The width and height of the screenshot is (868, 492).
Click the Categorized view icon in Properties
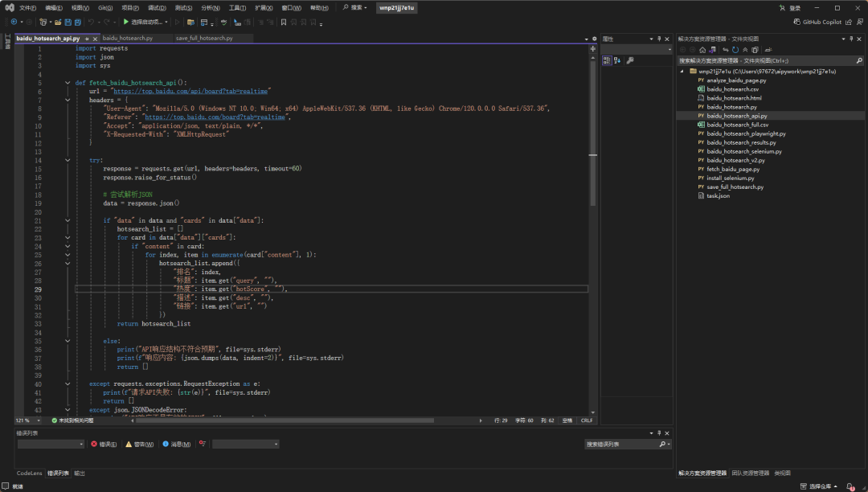tap(607, 60)
